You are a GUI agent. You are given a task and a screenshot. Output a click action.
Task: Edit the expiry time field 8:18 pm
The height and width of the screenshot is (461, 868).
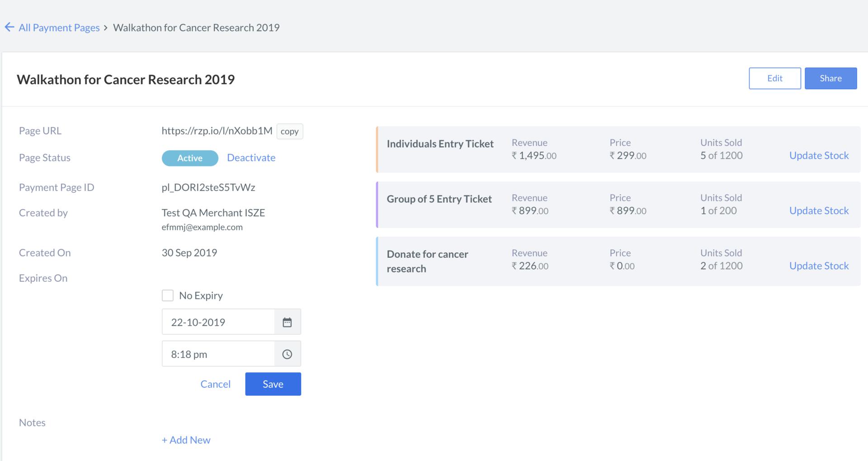point(218,354)
